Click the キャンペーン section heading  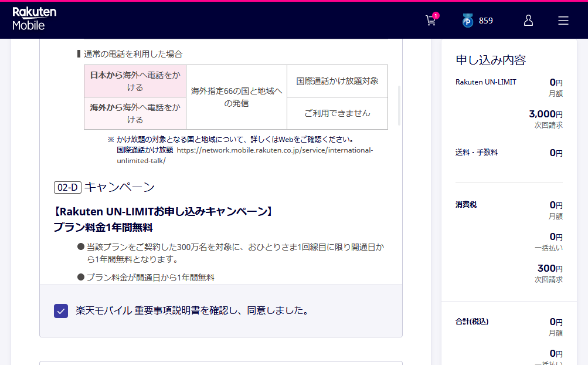pyautogui.click(x=120, y=187)
